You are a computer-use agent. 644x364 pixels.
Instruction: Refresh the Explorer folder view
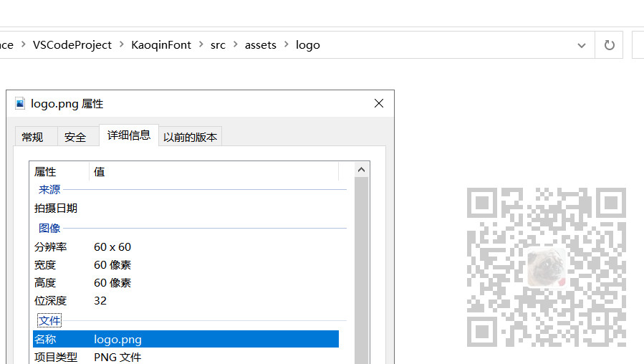(609, 44)
